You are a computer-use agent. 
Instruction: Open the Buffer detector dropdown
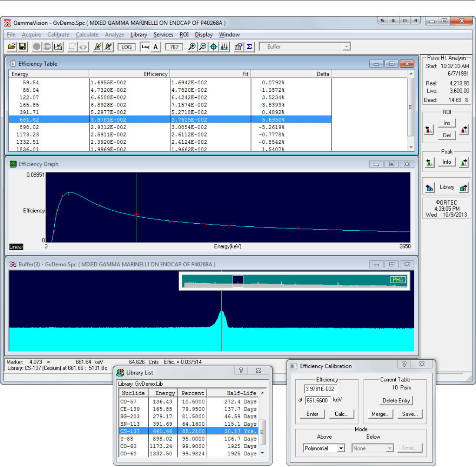(346, 47)
